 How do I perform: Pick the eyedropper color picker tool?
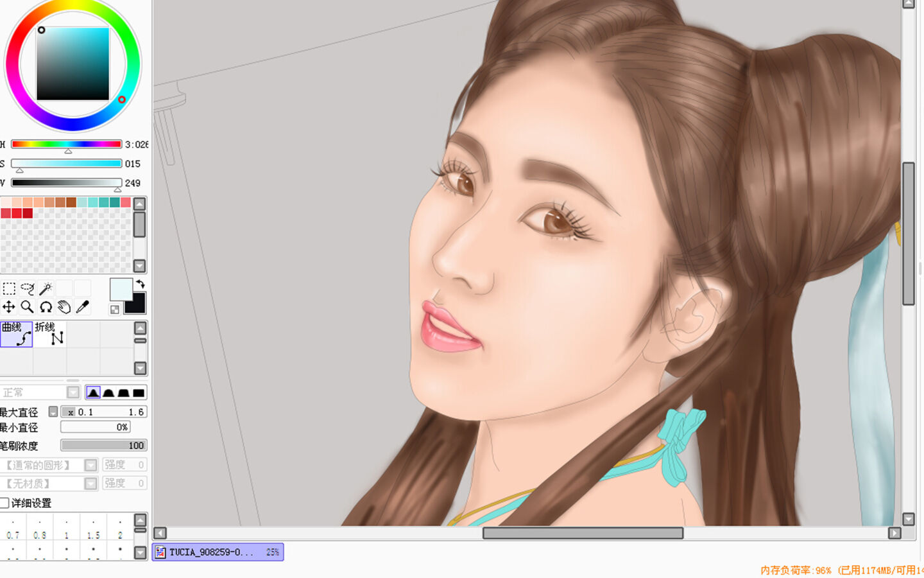click(82, 307)
